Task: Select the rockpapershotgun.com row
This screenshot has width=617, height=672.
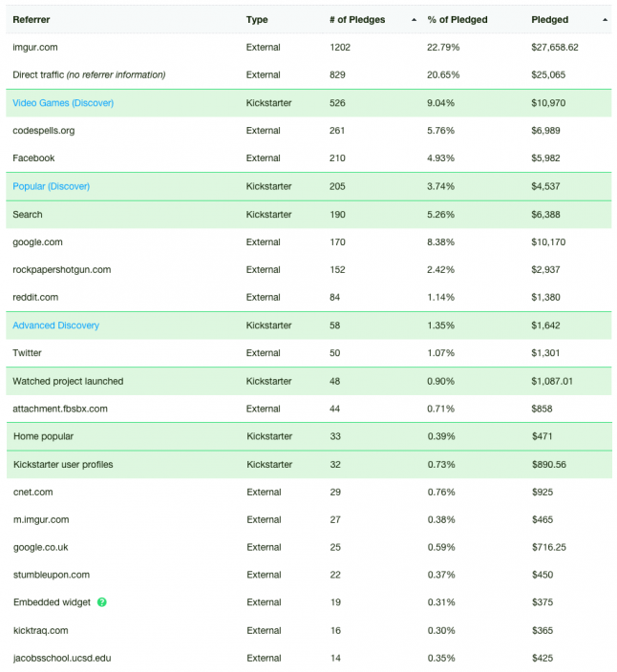Action: [308, 269]
